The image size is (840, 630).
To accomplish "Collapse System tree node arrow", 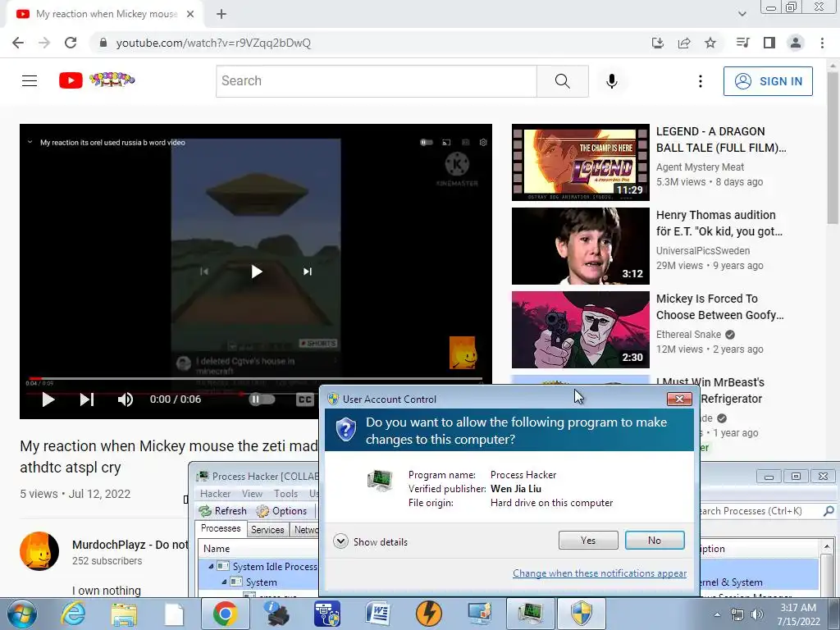I will [224, 582].
